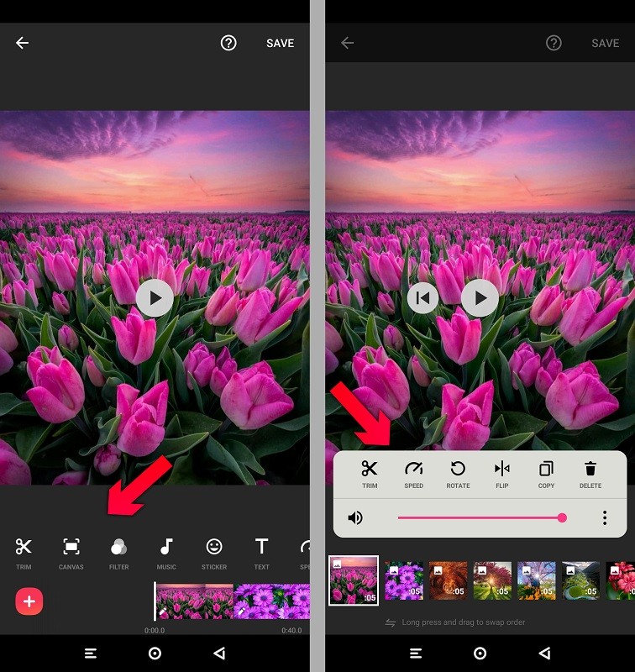The image size is (635, 672).
Task: Tap home button in left navigation bar
Action: [155, 654]
